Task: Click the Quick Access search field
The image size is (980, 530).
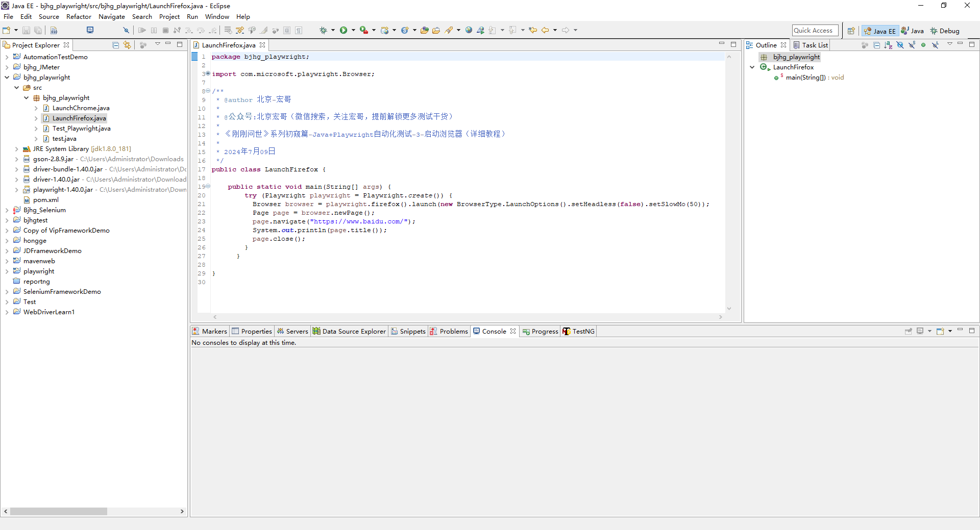Action: point(815,31)
